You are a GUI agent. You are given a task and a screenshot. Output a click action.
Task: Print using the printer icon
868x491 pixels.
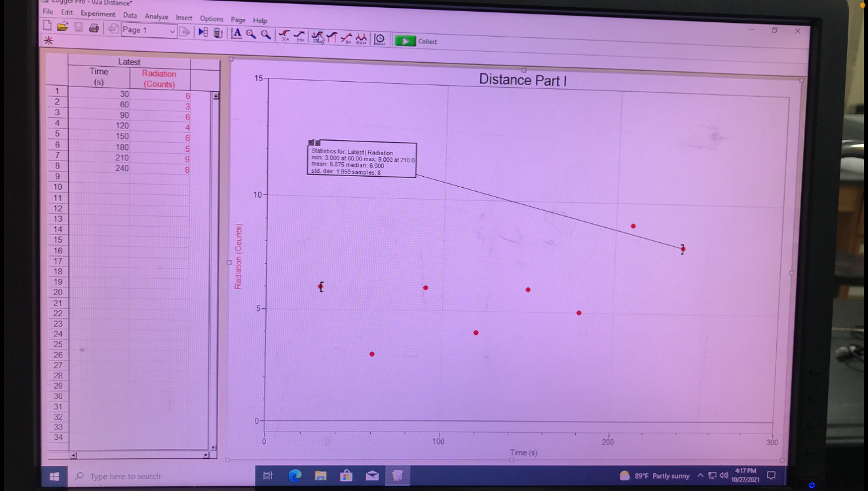click(94, 28)
